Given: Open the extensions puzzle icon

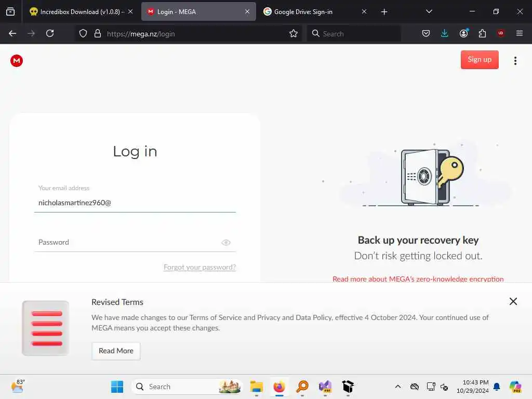Looking at the screenshot, I should tap(482, 33).
